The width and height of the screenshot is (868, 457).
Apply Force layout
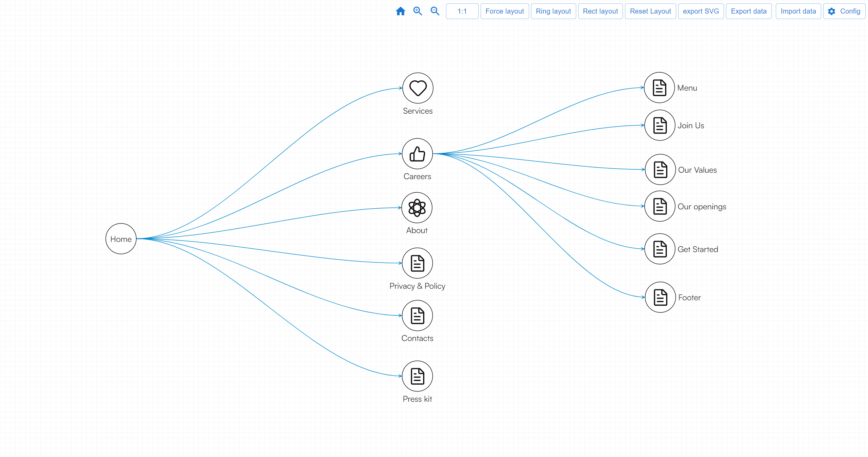click(x=504, y=11)
